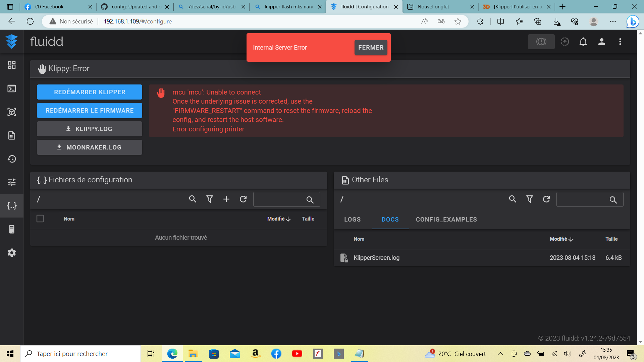Open the settings gear in sidebar
Viewport: 644px width, 362px height.
pos(12,253)
